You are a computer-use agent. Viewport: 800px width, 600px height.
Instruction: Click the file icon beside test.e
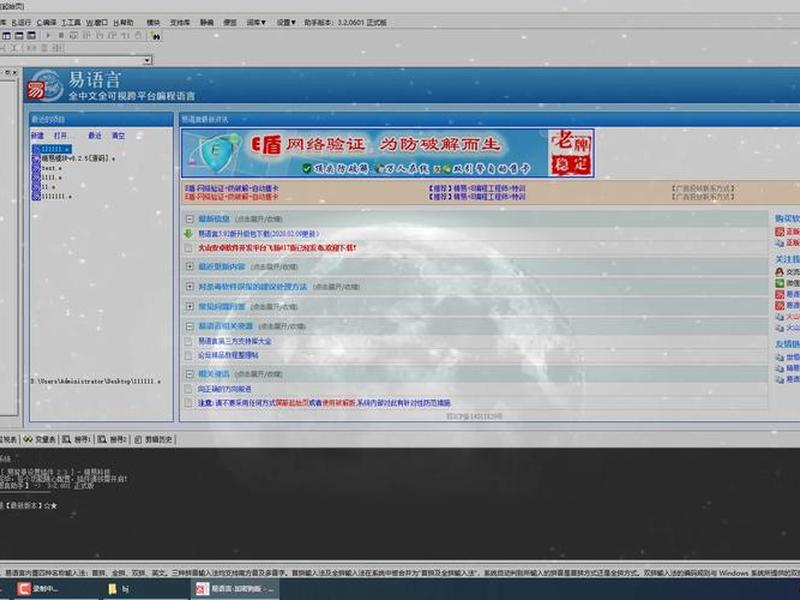pyautogui.click(x=36, y=168)
